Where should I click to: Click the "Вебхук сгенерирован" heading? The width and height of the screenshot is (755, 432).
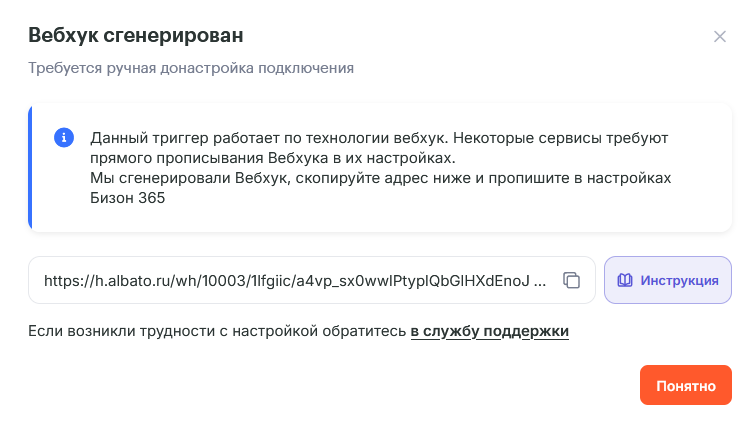pos(136,36)
